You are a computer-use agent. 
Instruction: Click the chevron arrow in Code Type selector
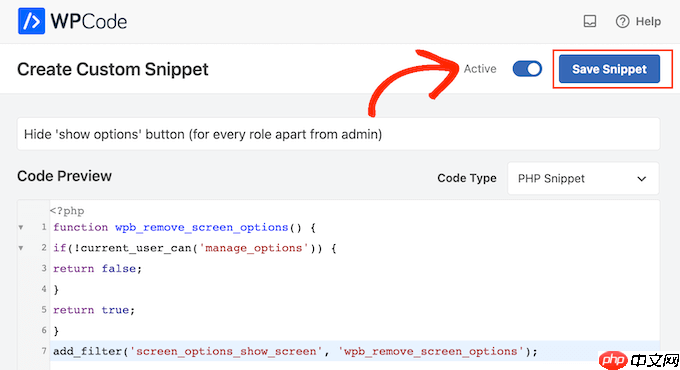coord(642,179)
